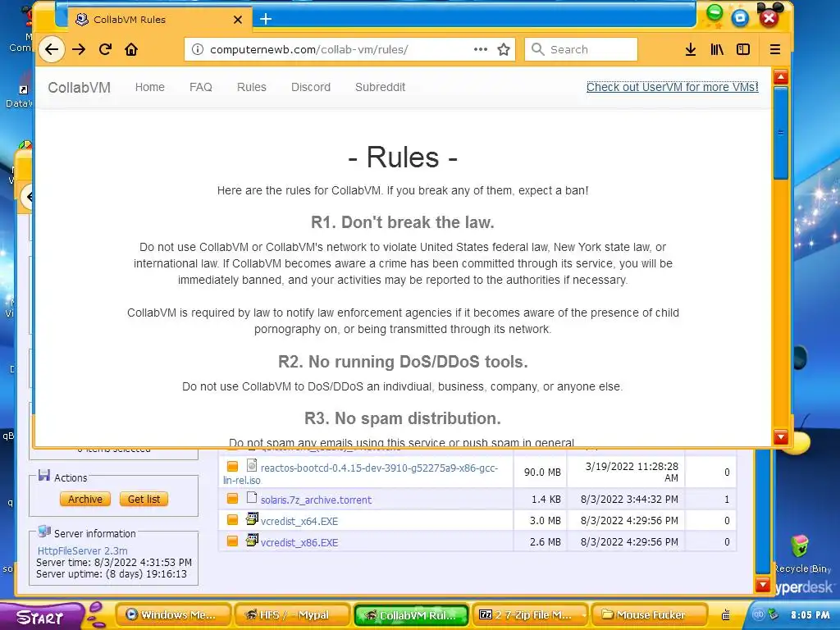Image resolution: width=840 pixels, height=630 pixels.
Task: Switch to HFS Mypal taskbar button
Action: 292,615
